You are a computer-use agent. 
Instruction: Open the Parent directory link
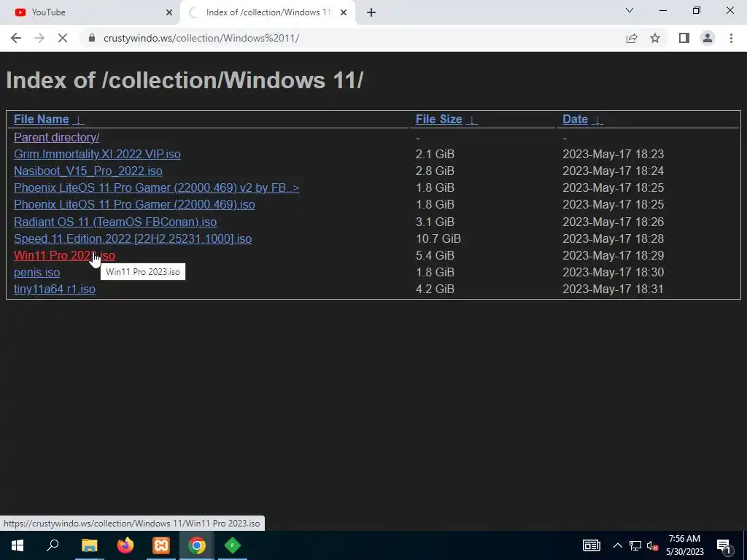tap(56, 137)
